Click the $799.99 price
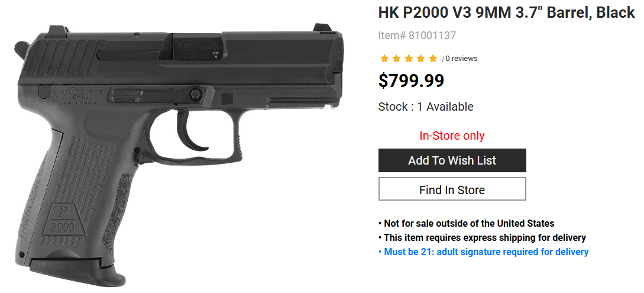Screen dimensions: 644x293 [411, 81]
